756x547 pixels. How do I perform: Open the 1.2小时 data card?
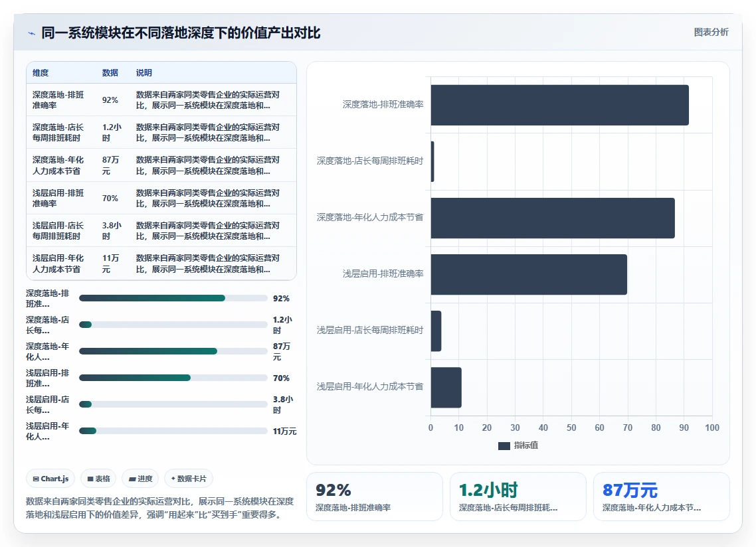pyautogui.click(x=518, y=497)
